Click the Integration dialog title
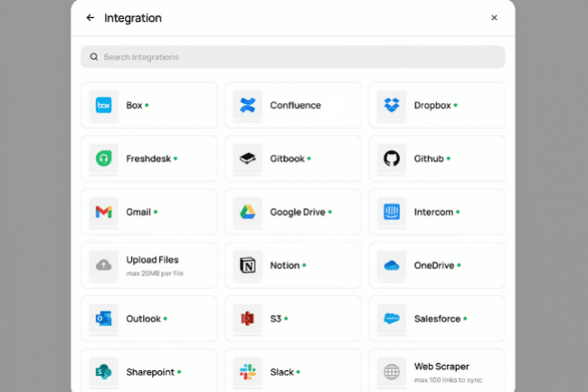Viewport: 588px width, 392px height. pyautogui.click(x=133, y=18)
